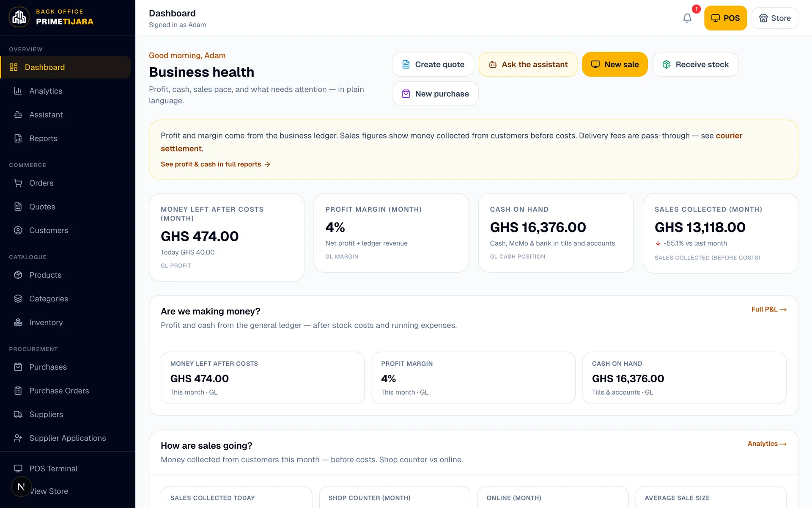Click the Categories layers icon

click(x=18, y=299)
